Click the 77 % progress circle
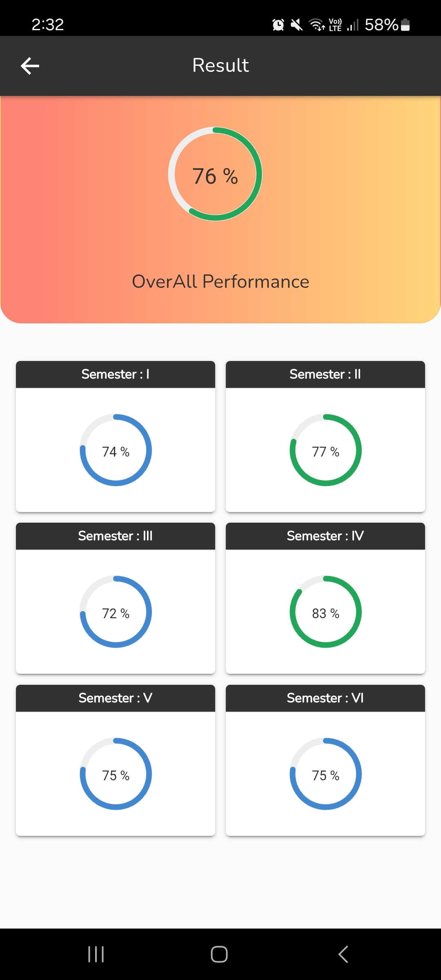The image size is (441, 980). 325,450
